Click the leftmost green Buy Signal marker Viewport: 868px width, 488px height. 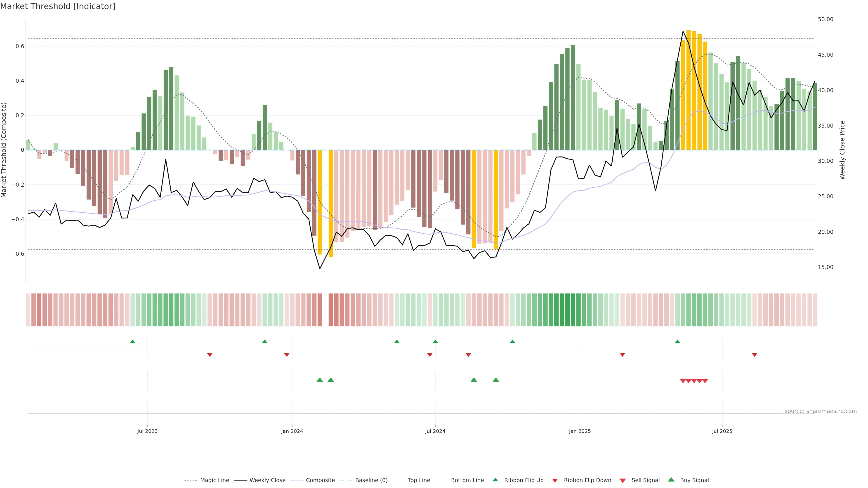[x=320, y=380]
